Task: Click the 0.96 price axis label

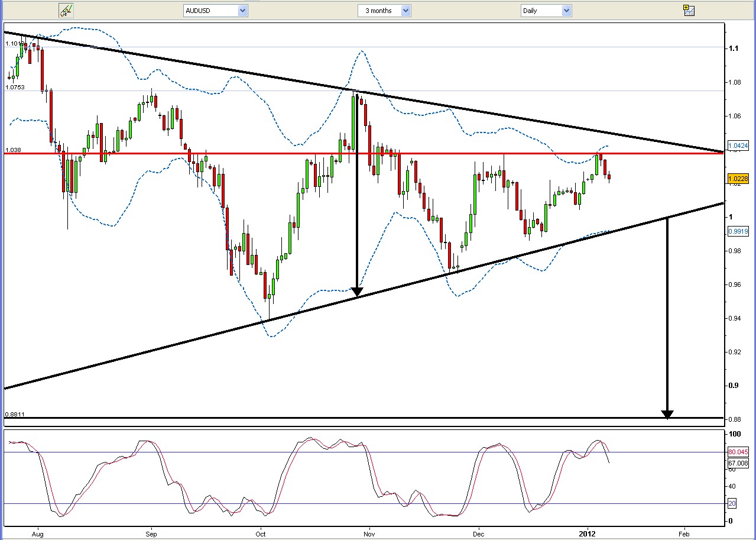Action: click(x=734, y=284)
